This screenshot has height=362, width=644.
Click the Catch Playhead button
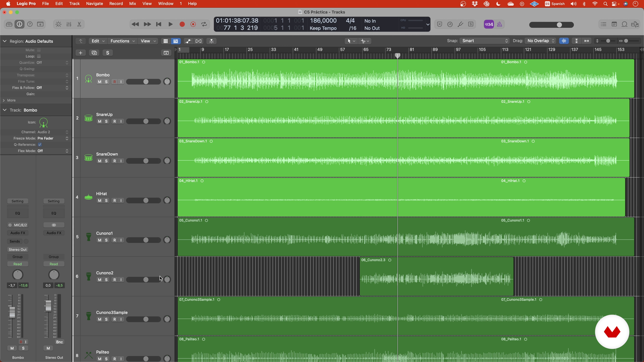211,41
